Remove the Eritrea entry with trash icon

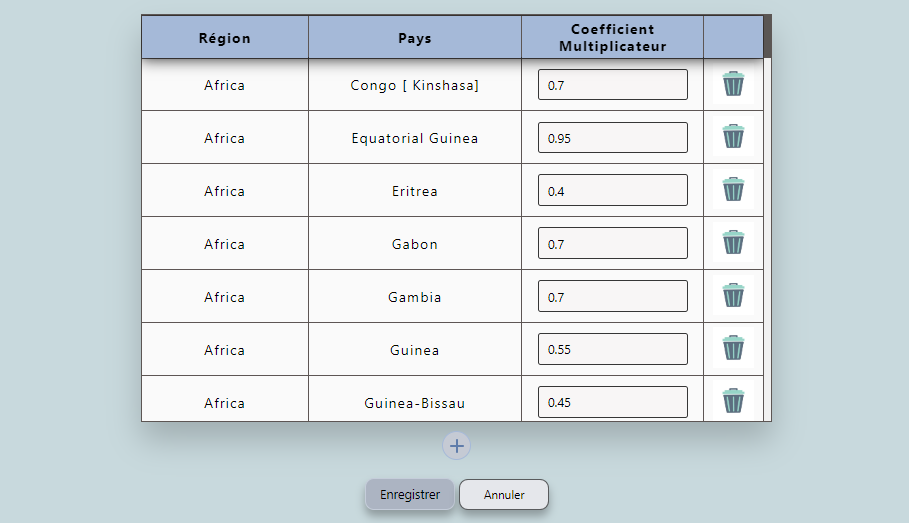point(733,190)
